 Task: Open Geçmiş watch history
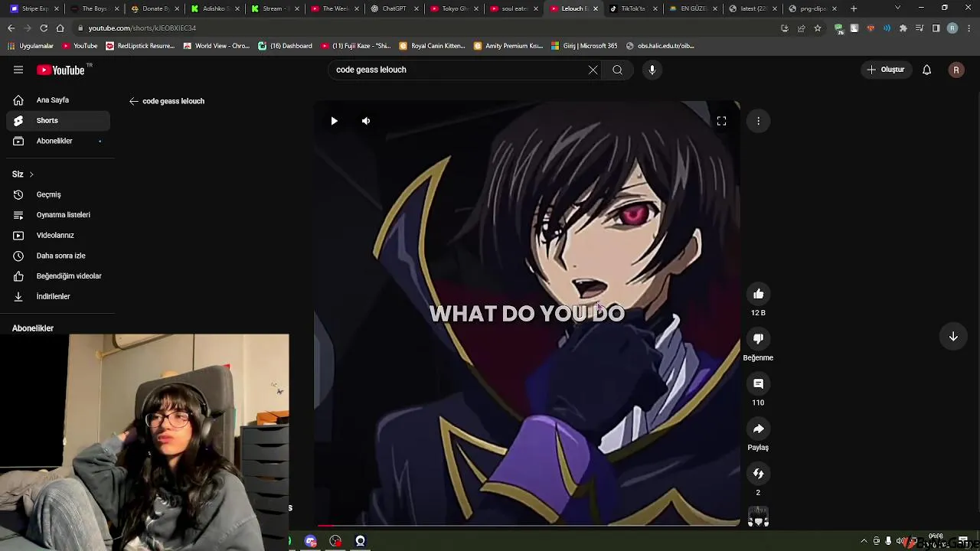[x=58, y=194]
